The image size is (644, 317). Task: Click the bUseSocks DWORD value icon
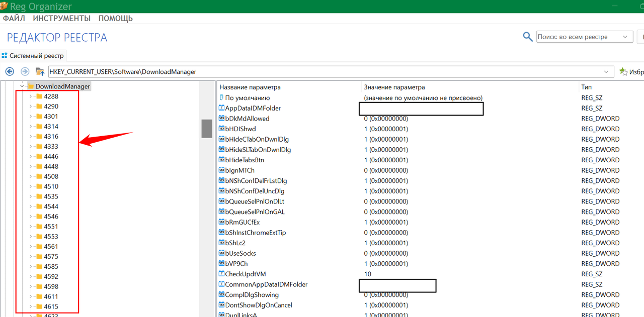221,253
